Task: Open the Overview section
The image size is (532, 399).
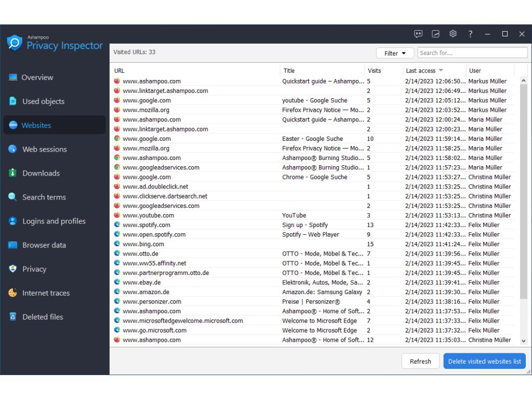Action: pyautogui.click(x=37, y=77)
